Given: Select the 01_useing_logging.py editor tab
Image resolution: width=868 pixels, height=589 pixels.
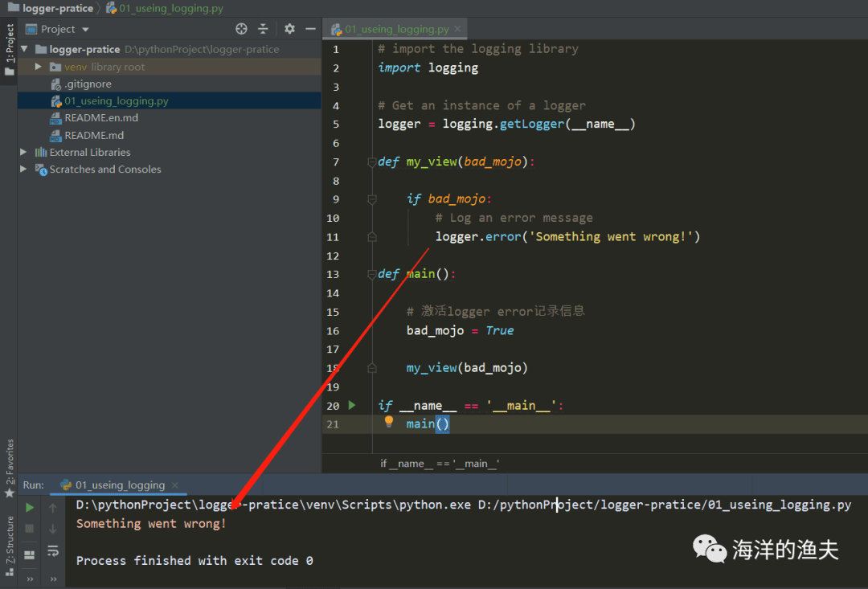Looking at the screenshot, I should click(x=396, y=29).
